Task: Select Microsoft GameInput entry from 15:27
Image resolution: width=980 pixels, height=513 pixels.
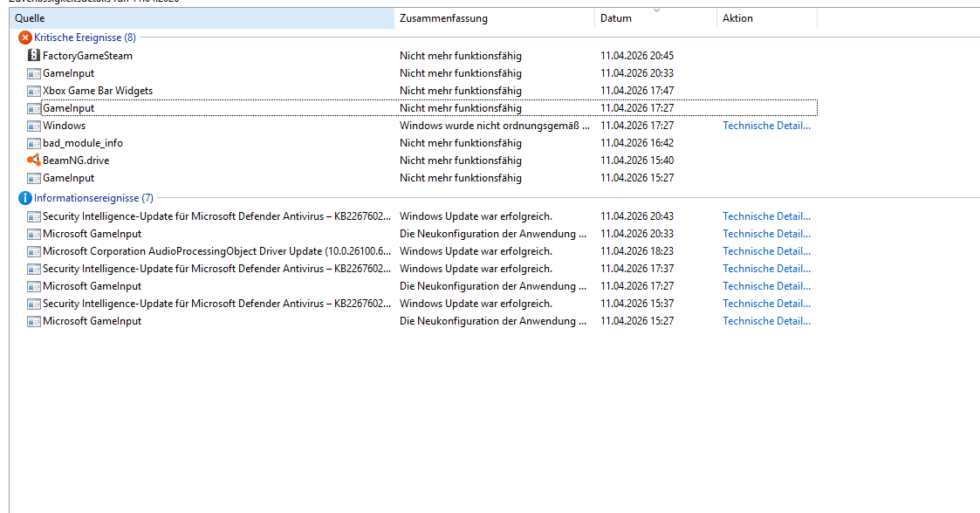Action: click(92, 321)
